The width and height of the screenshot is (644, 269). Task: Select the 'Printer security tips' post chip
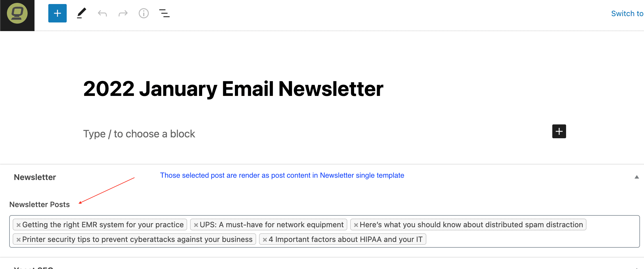pyautogui.click(x=137, y=239)
